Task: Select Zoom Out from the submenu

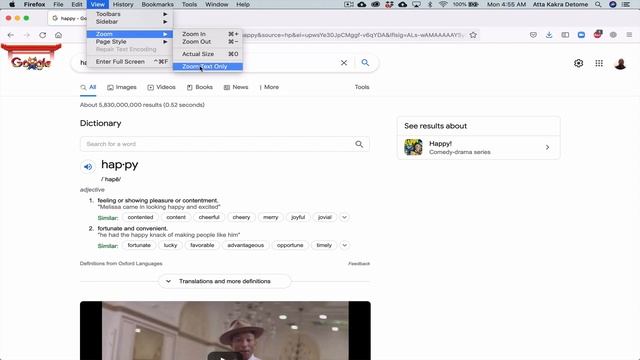Action: tap(208, 42)
